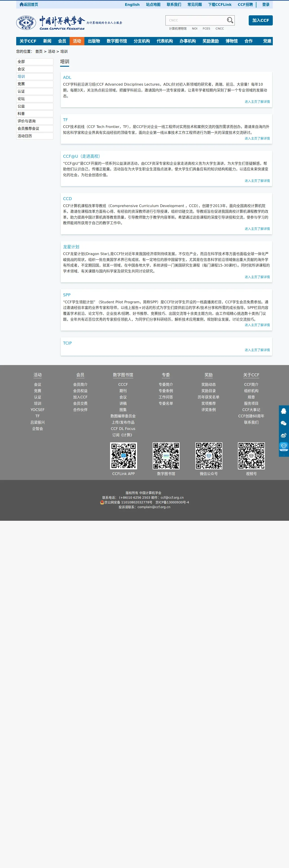Image resolution: width=289 pixels, height=868 pixels.
Task: Open the SPP card title
Action: [67, 295]
